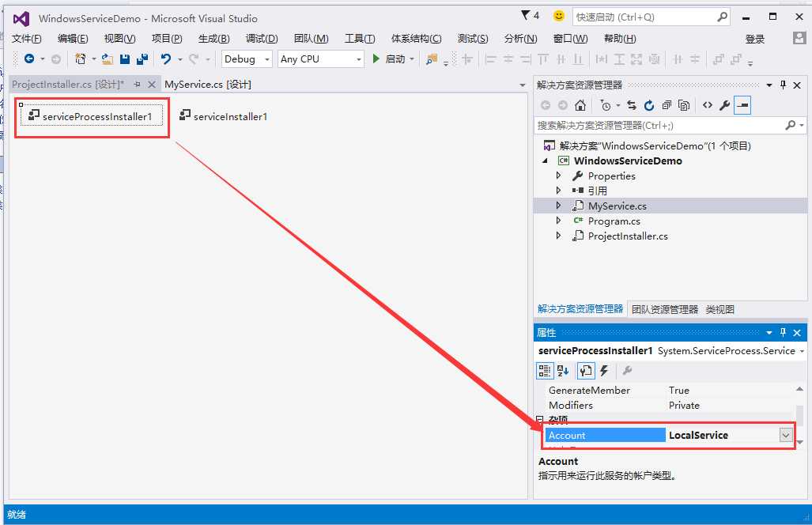This screenshot has height=525, width=812.
Task: Click the green Start debugging arrow
Action: (376, 59)
